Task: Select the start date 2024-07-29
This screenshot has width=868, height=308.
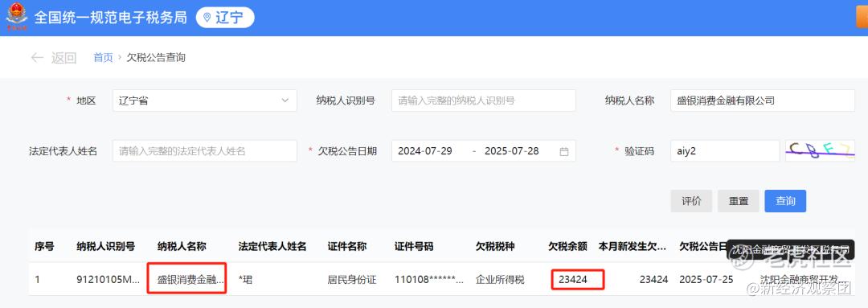Action: pos(424,150)
